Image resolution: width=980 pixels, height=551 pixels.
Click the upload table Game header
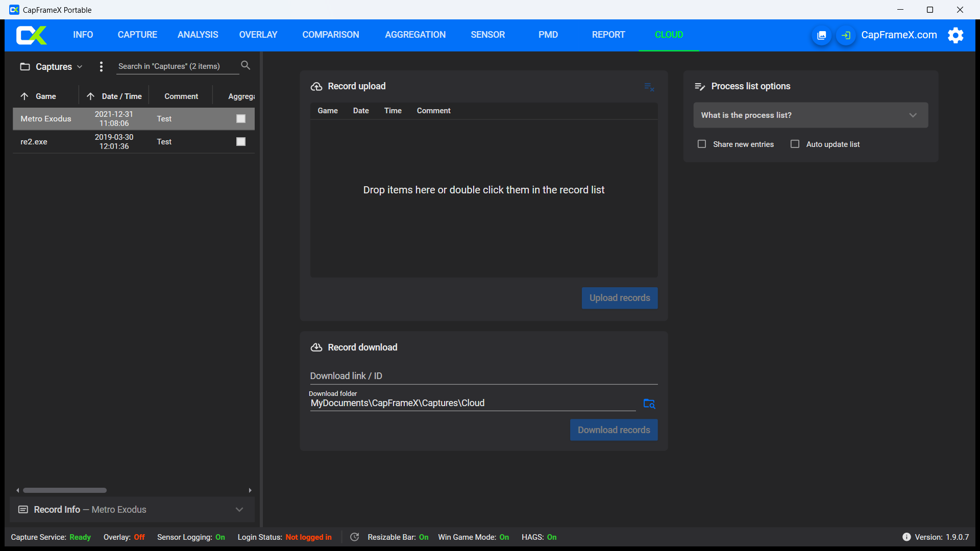point(328,111)
